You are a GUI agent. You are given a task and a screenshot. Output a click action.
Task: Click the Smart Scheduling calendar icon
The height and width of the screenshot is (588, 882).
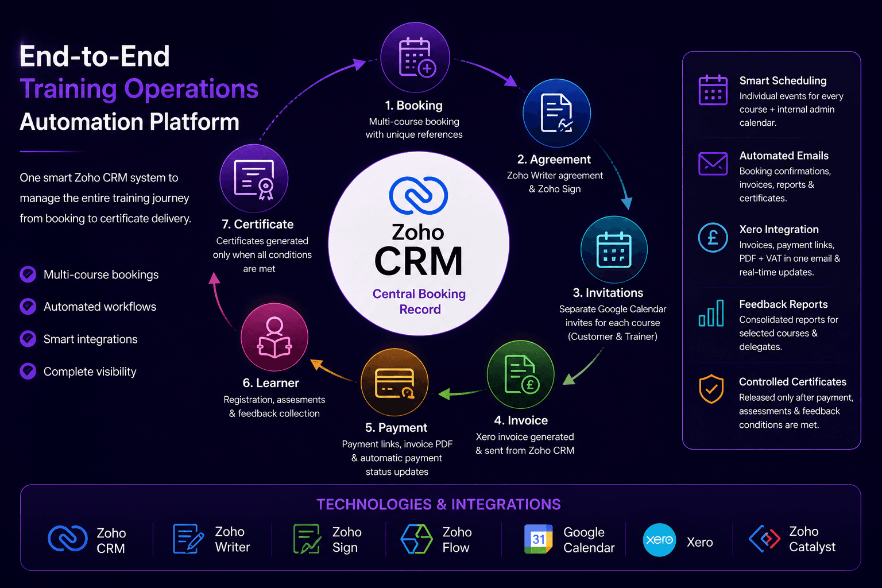click(713, 90)
